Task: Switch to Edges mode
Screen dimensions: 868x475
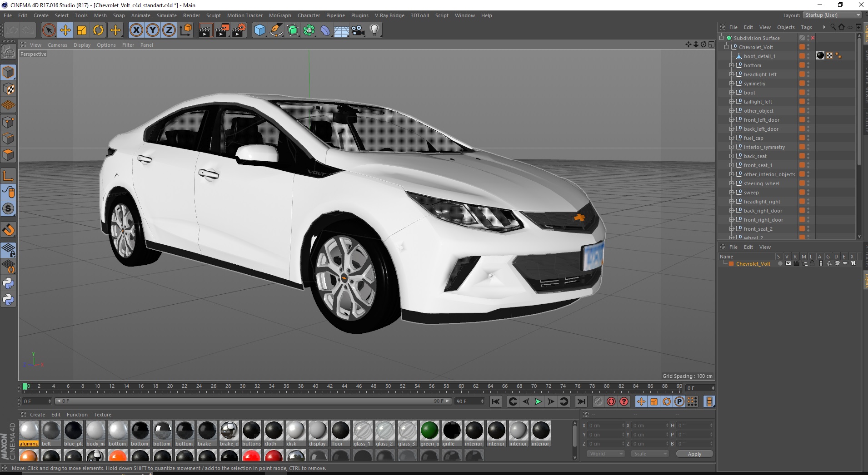Action: tap(9, 139)
